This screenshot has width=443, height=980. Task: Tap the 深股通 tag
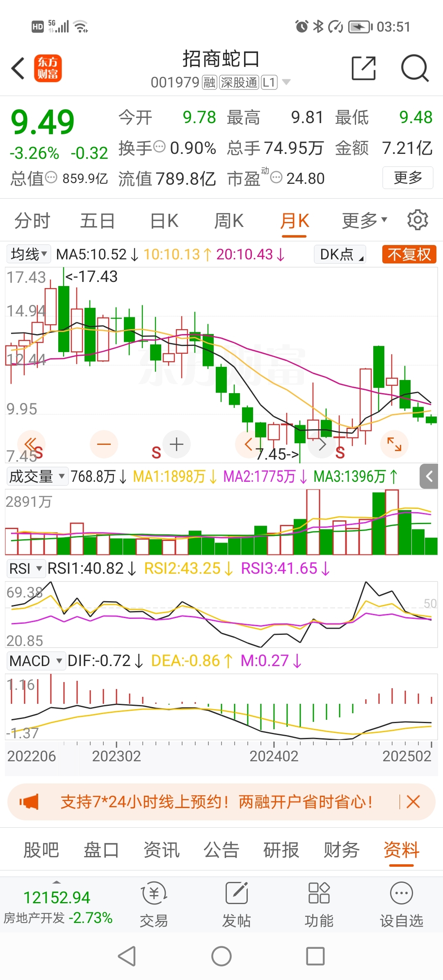coord(239,82)
